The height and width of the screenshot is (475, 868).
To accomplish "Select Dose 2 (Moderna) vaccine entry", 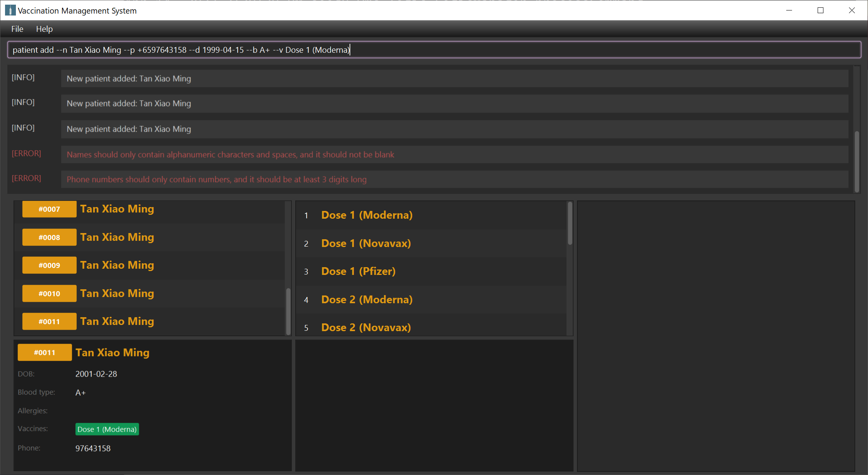I will point(367,300).
